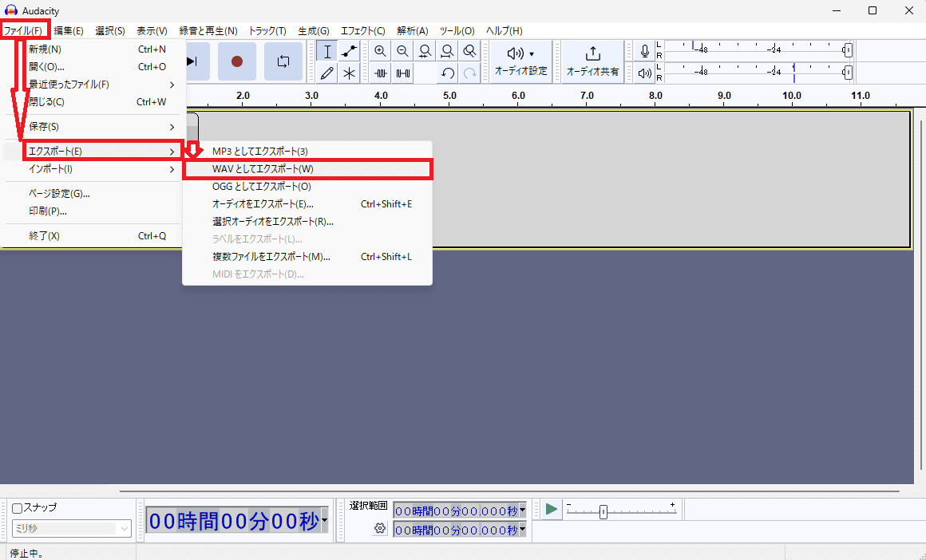Select the Selection (I-beam) tool
The height and width of the screenshot is (560, 926).
[x=327, y=51]
